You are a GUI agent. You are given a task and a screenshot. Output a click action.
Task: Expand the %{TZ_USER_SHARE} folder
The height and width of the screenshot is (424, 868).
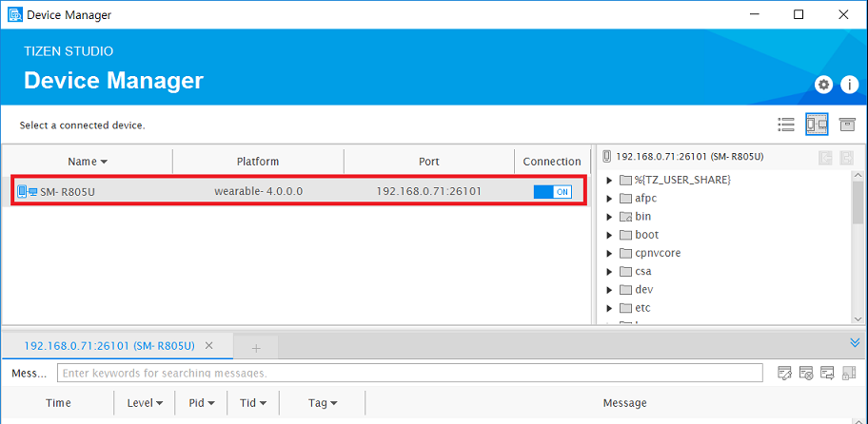pyautogui.click(x=610, y=181)
